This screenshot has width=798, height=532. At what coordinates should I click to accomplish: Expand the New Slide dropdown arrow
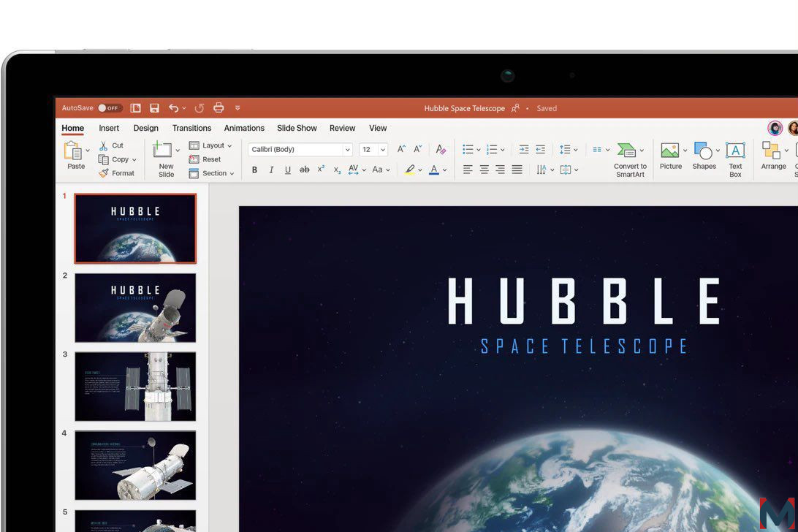click(x=178, y=151)
